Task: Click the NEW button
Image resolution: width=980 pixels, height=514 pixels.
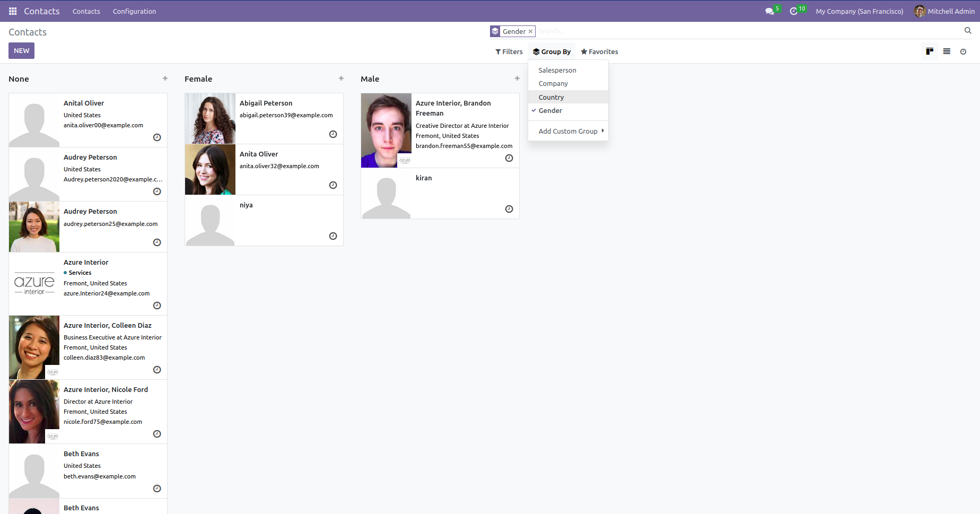Action: click(x=21, y=50)
